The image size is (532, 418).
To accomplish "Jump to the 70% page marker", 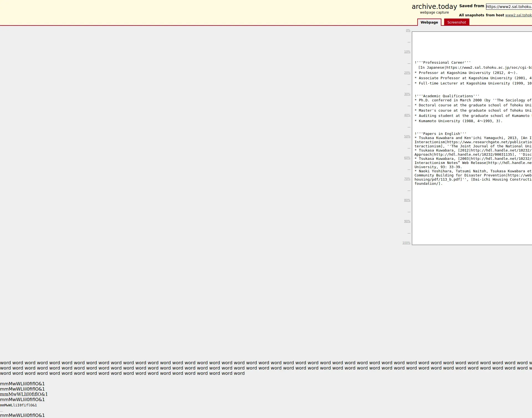I will click(407, 179).
